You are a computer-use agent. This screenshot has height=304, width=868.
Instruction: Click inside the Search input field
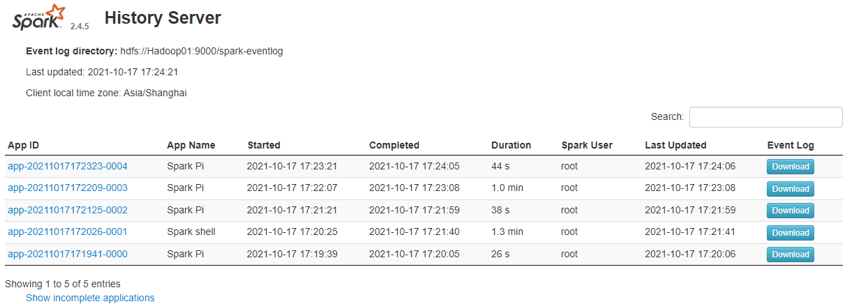click(x=765, y=117)
